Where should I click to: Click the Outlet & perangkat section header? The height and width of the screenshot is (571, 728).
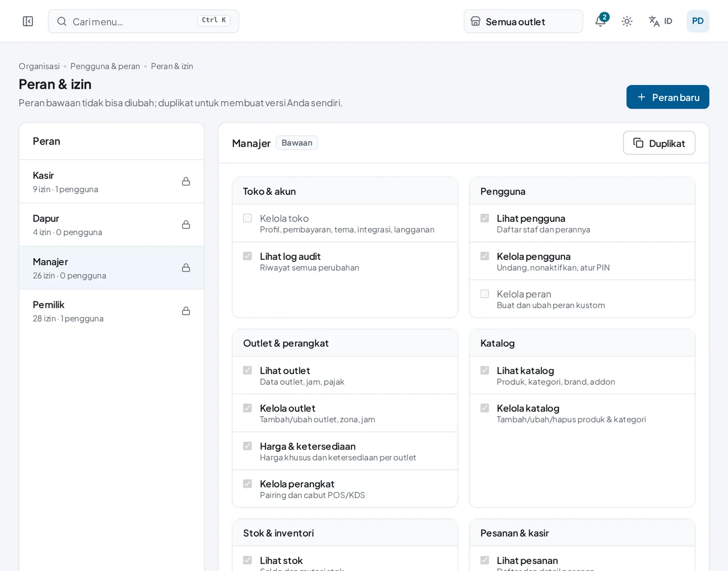pyautogui.click(x=345, y=343)
